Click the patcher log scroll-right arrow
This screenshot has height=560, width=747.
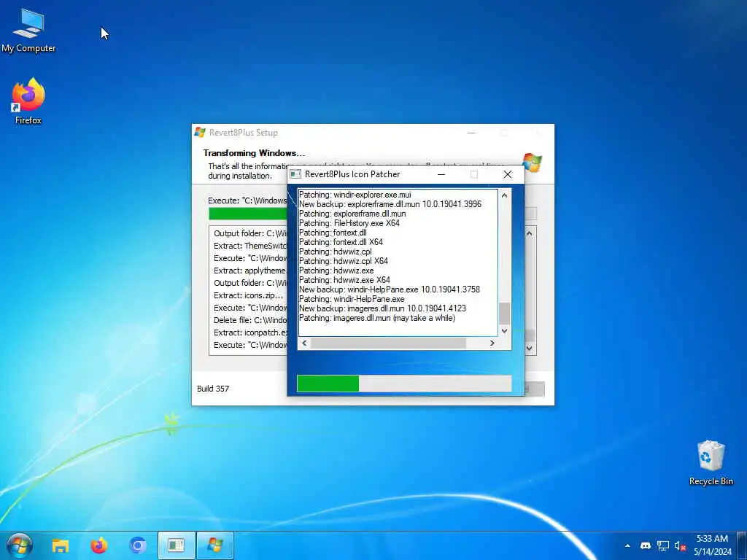[492, 343]
